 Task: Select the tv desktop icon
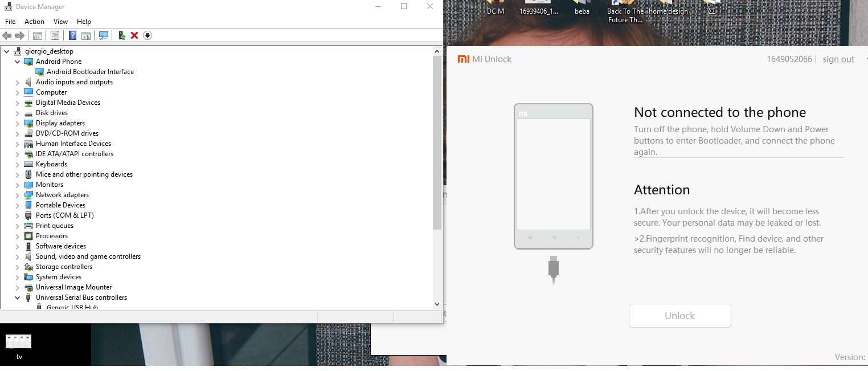pyautogui.click(x=19, y=347)
